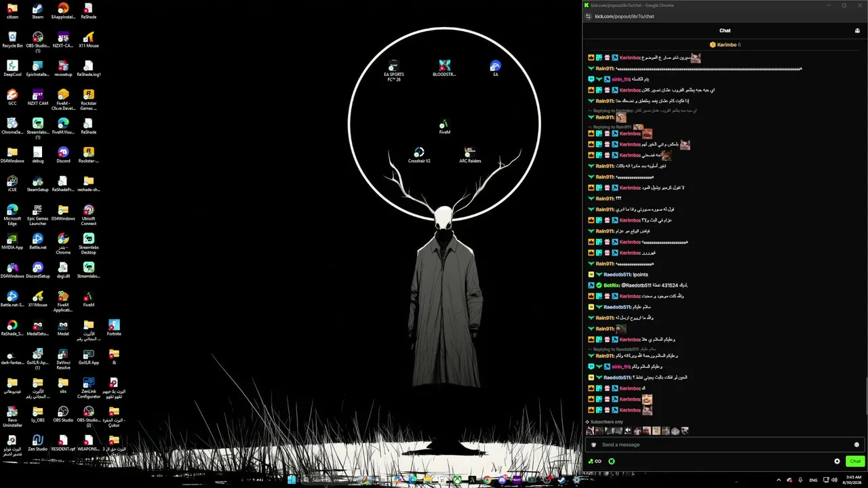Image resolution: width=868 pixels, height=488 pixels.
Task: Select the Epic Games Launcher desktop icon
Action: click(37, 215)
